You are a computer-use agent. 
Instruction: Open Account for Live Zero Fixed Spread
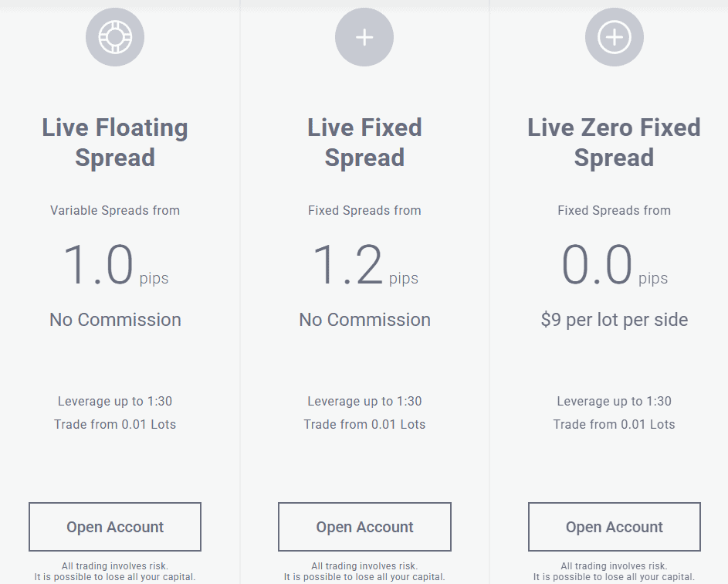(614, 526)
